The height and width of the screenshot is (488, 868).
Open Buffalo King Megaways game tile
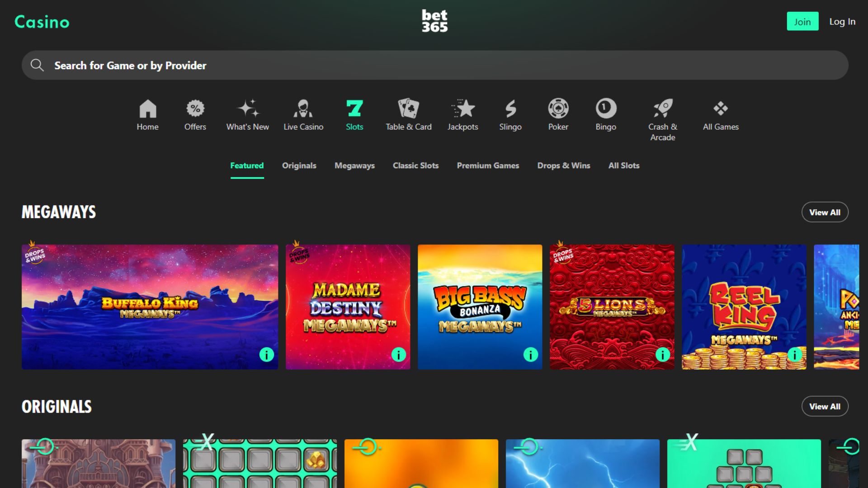click(150, 307)
